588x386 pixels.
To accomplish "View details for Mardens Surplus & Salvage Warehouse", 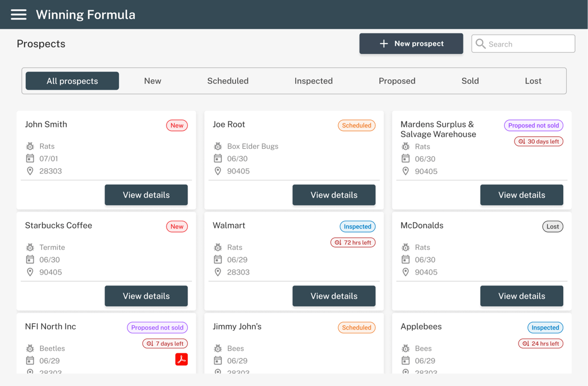I will point(521,195).
